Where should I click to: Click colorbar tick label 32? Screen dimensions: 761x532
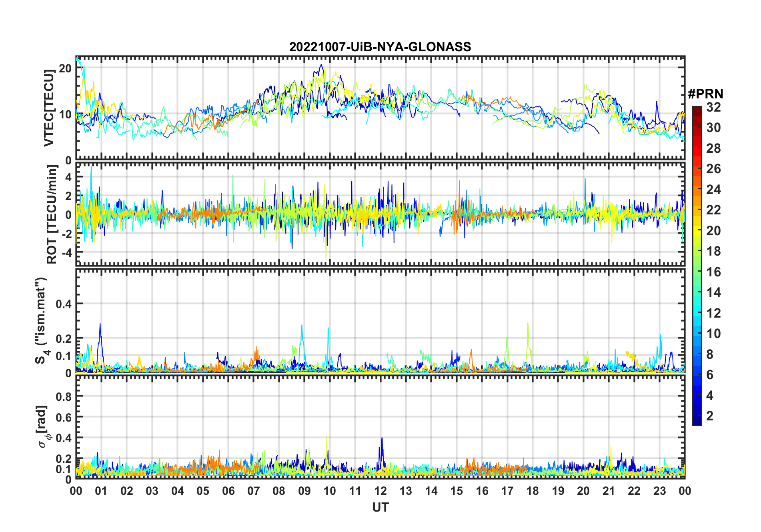713,107
